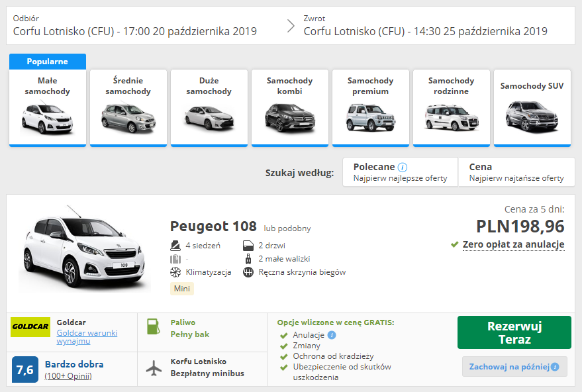The height and width of the screenshot is (392, 582).
Task: Click the checkmark beside Ubezpieczenie od skutków
Action: click(x=284, y=367)
